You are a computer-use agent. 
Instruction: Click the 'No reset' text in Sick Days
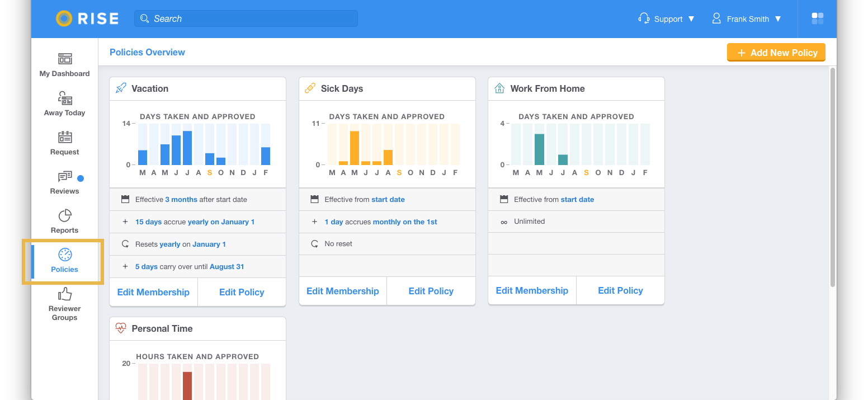[x=338, y=244]
